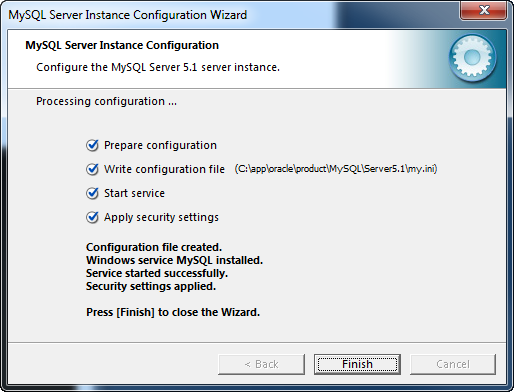This screenshot has width=514, height=392.
Task: Click the Write configuration file checkmark icon
Action: tap(92, 169)
